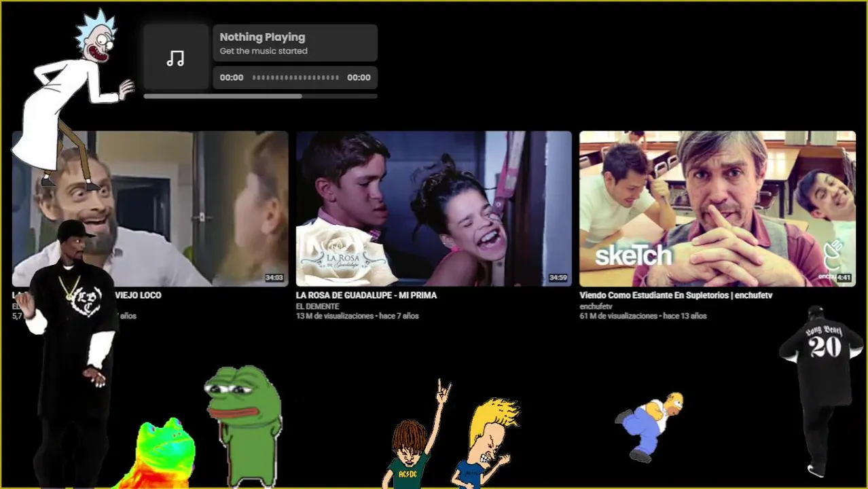Viewport: 868px width, 489px height.
Task: Open the EL DEMENTE channel link
Action: 317,306
